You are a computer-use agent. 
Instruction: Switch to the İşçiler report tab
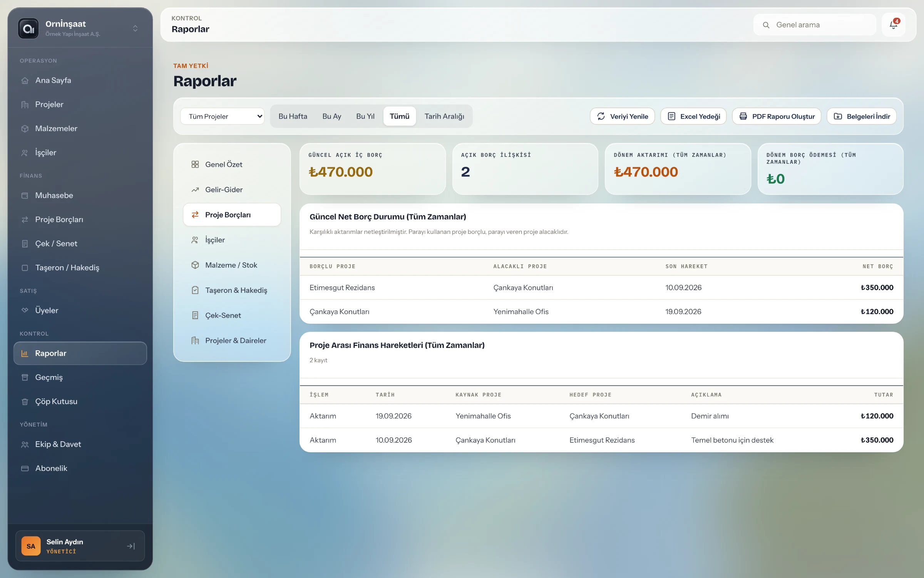coord(232,240)
